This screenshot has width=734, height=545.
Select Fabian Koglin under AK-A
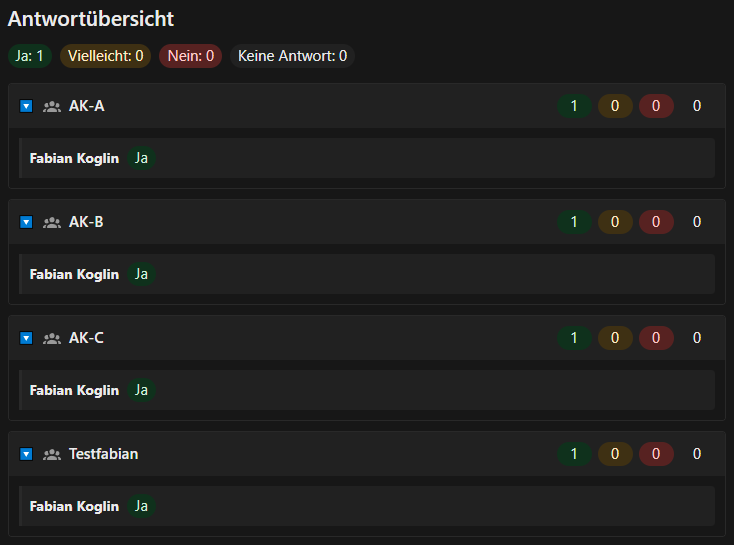click(x=74, y=158)
